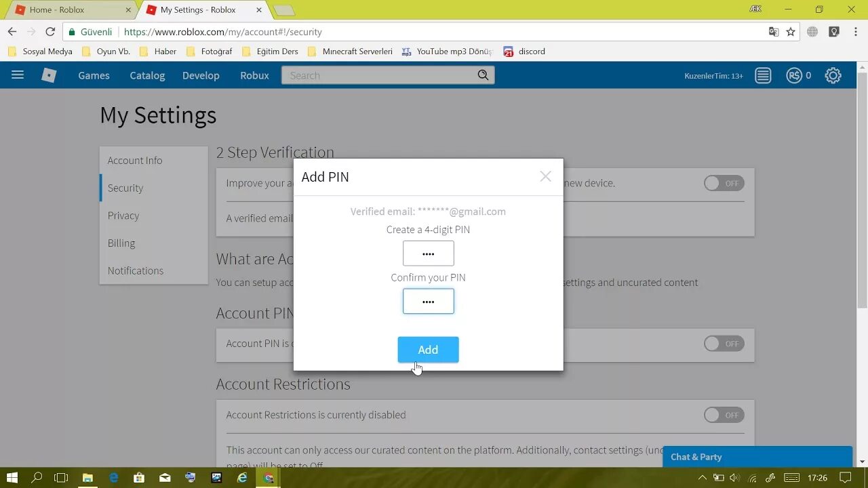
Task: Select Security in the settings sidebar
Action: pyautogui.click(x=154, y=188)
